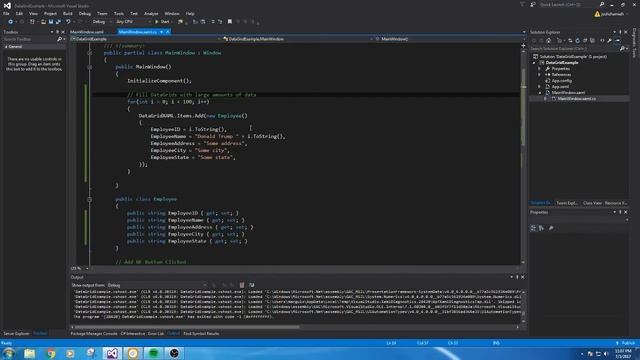Screen dimensions: 640x360
Task: Toggle Word Wrap in the Output toolbar
Action: 252,285
